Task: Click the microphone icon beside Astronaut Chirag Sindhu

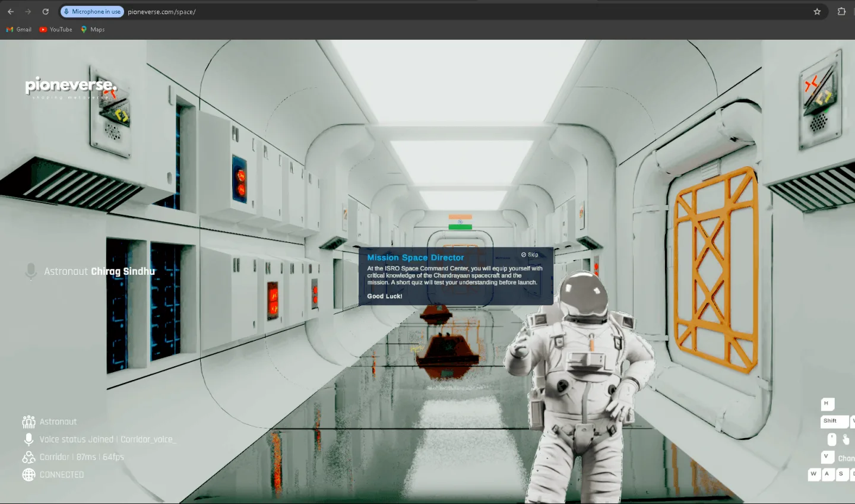Action: click(x=31, y=271)
